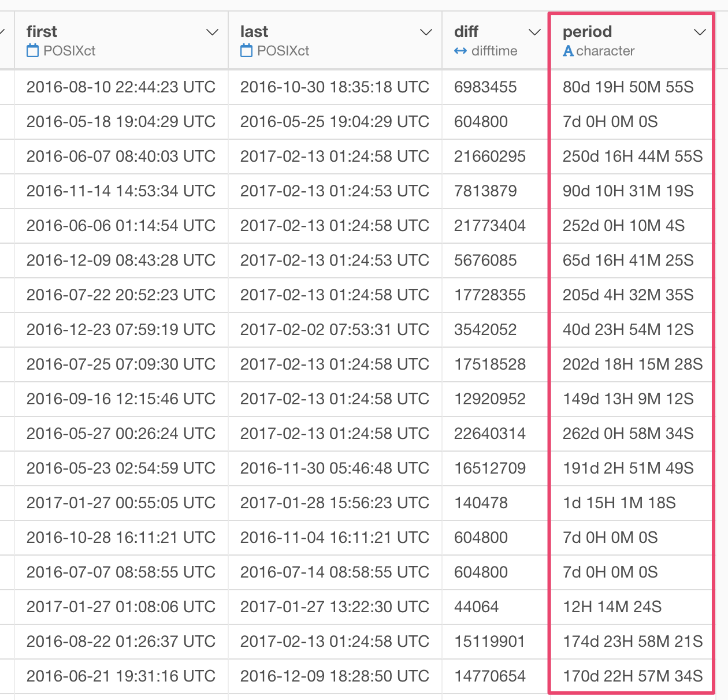
Task: Open the dropdown chevron on the last column
Action: tap(426, 32)
